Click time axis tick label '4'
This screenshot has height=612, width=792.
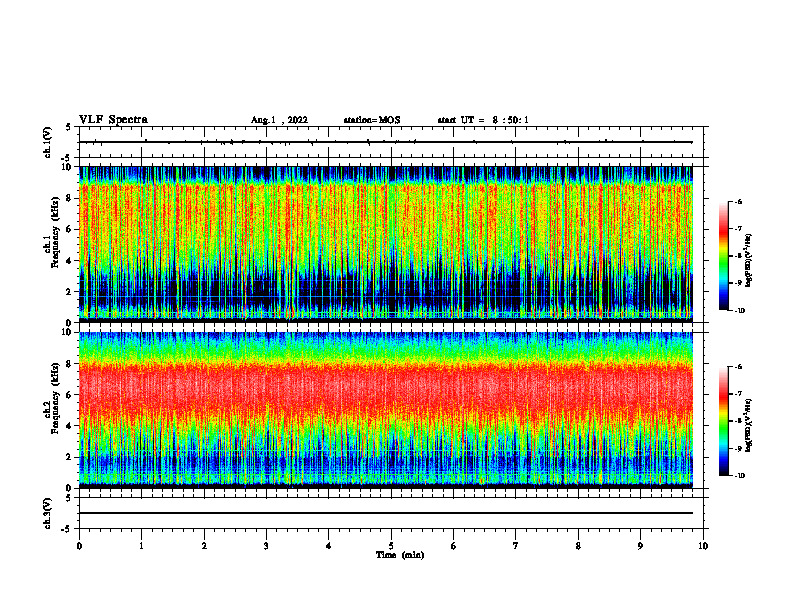point(329,546)
